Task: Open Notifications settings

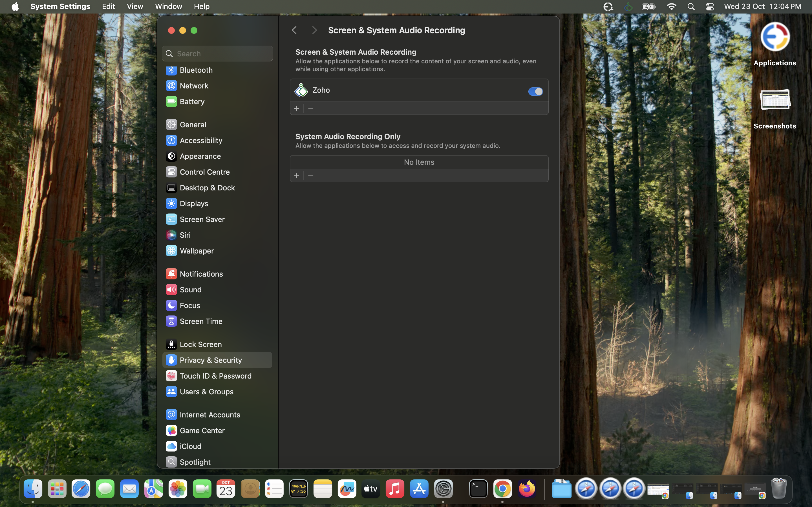Action: coord(201,273)
